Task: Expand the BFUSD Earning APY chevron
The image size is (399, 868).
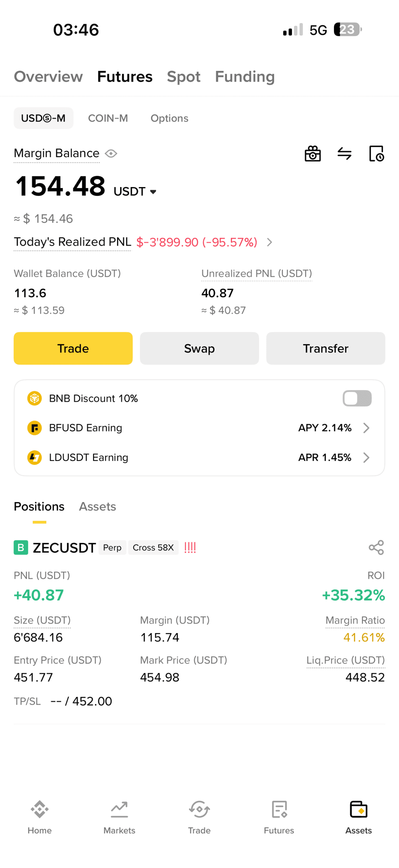Action: [x=366, y=428]
